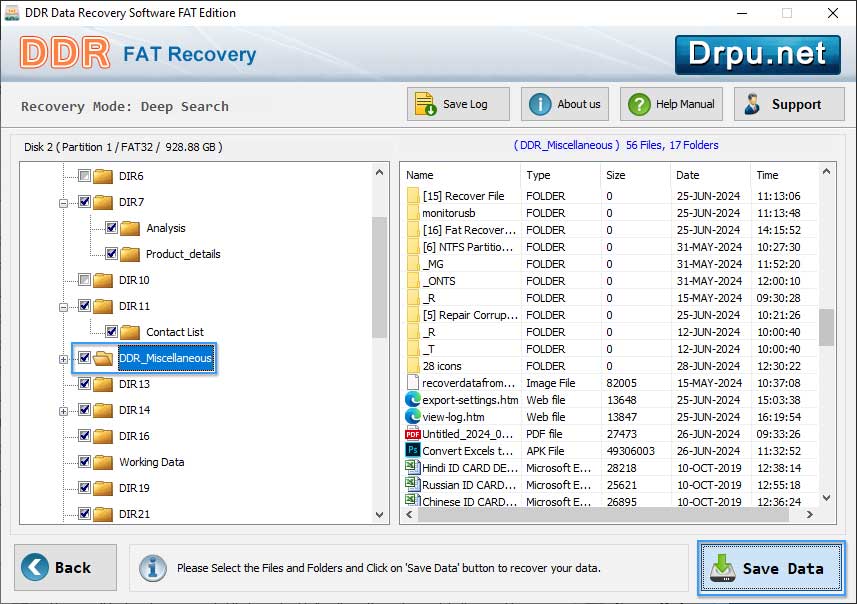
Task: Click the Edge icon of view-log.htm
Action: tap(413, 417)
